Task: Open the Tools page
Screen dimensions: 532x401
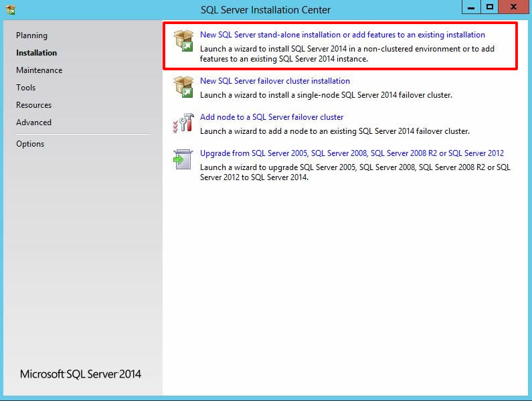Action: (x=26, y=88)
